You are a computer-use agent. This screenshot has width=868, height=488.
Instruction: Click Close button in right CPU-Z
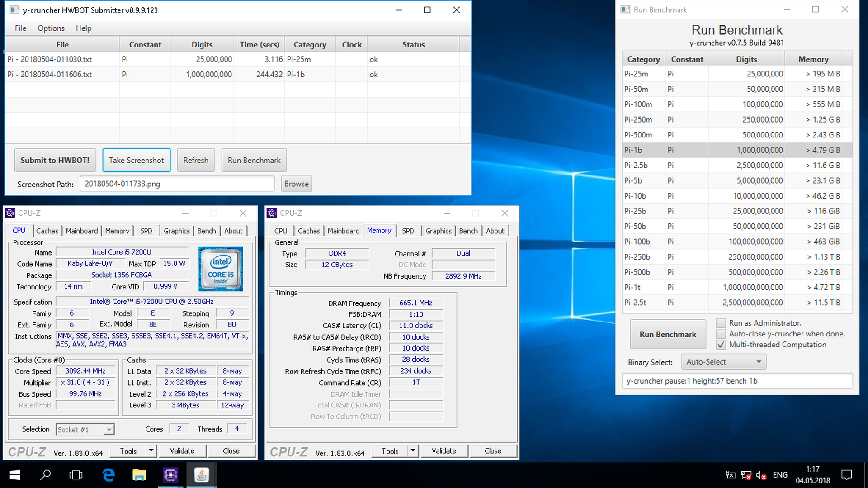(493, 451)
